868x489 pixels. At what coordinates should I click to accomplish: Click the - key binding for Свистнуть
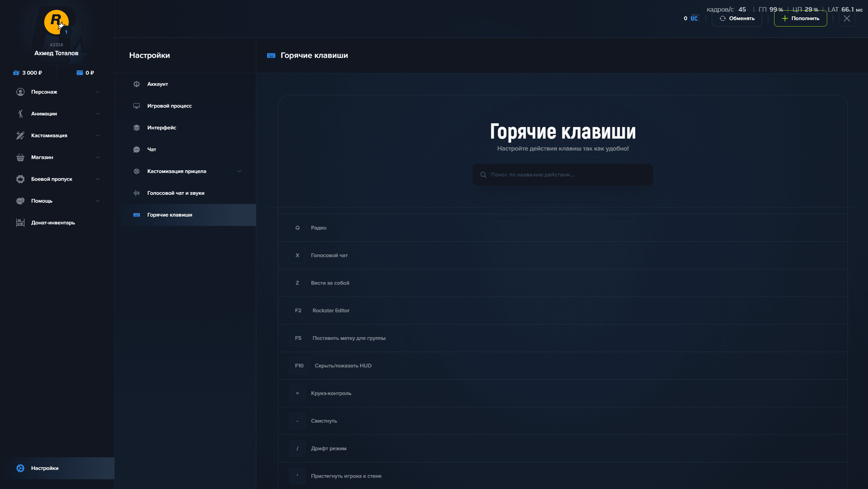coord(297,421)
